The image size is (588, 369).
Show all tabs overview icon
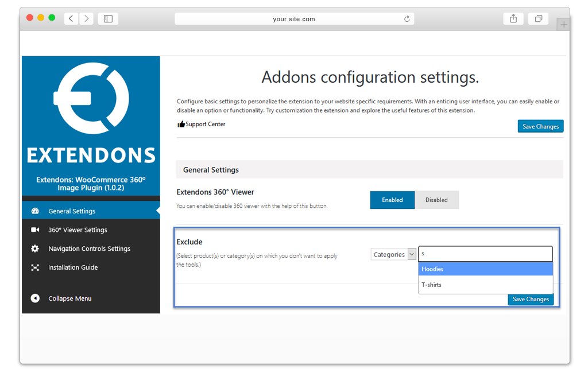point(539,18)
